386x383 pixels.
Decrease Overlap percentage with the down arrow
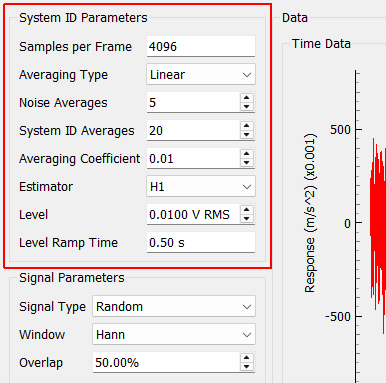click(x=247, y=367)
